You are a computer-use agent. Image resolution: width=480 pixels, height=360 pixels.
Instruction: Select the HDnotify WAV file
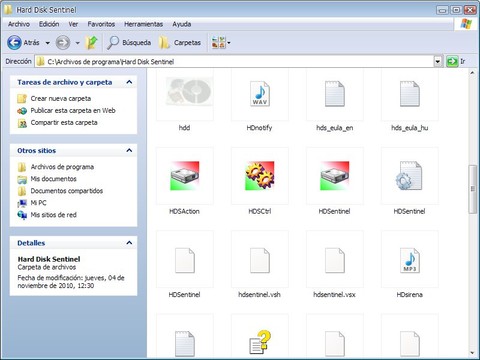tap(260, 94)
